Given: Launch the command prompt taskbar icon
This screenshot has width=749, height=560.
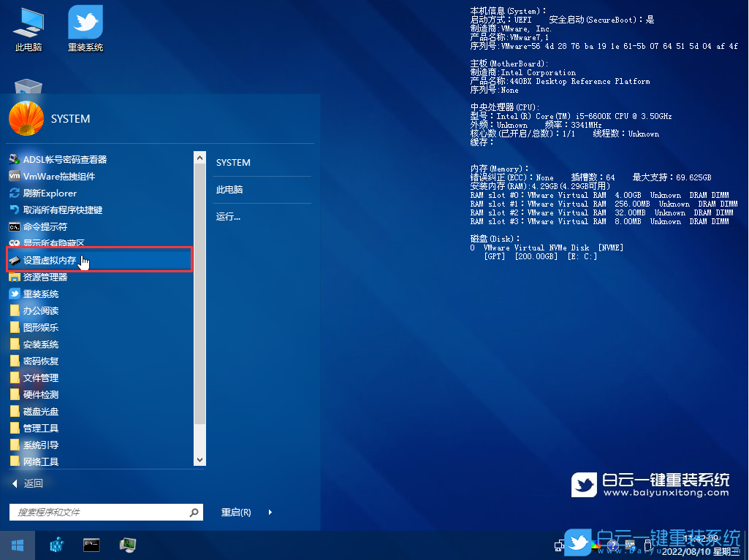Looking at the screenshot, I should [91, 545].
